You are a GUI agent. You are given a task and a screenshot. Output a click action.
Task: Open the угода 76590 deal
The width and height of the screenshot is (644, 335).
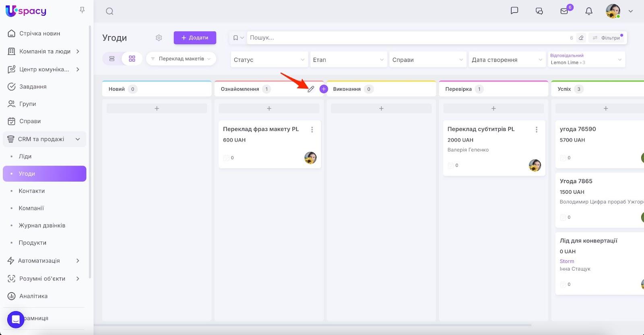tap(578, 129)
